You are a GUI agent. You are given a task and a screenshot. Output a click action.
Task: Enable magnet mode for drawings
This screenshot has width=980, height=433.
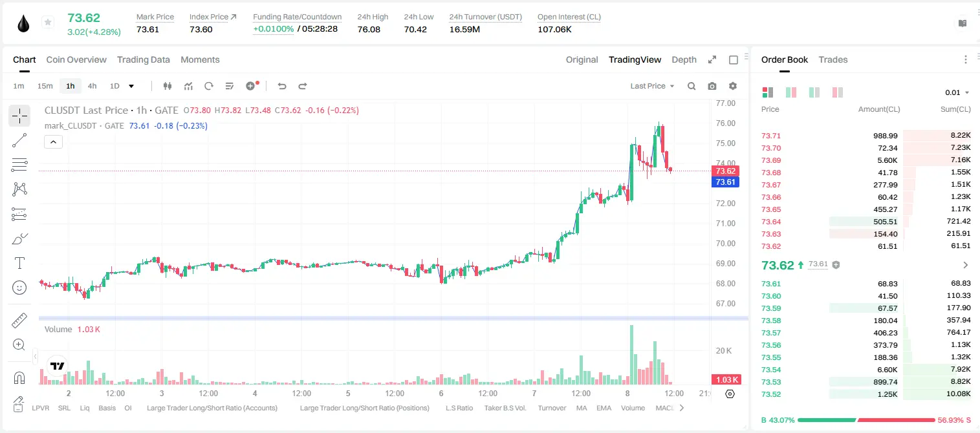click(x=19, y=378)
